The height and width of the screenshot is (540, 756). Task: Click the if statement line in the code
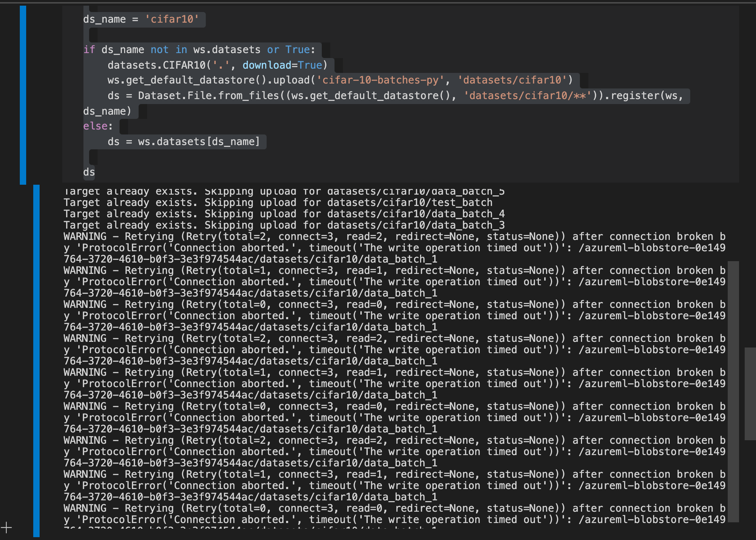(x=198, y=49)
